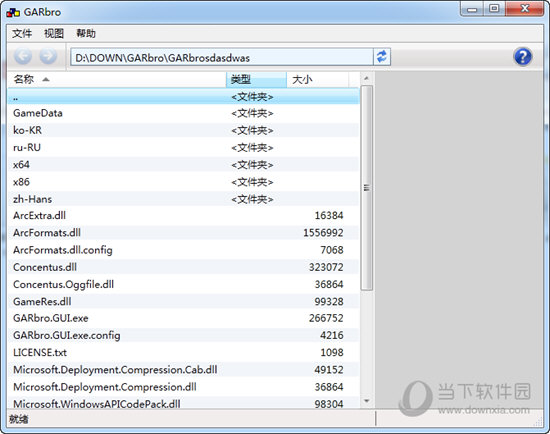Sort by the 类型 column header

tap(256, 80)
